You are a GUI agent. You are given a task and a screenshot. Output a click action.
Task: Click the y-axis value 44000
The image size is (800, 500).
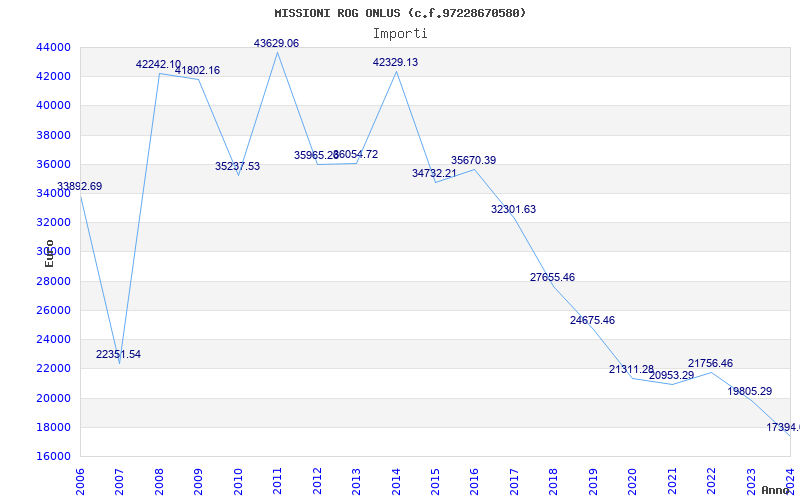coord(53,47)
